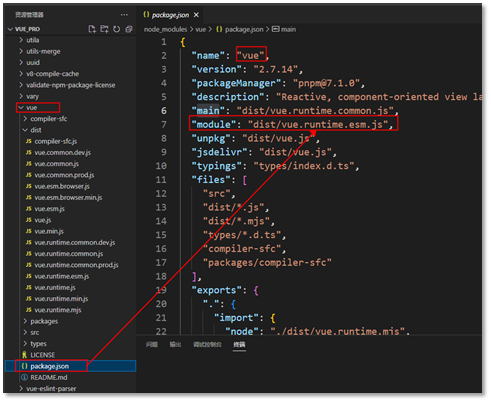Expand the compiler-sfc folder

[x=49, y=119]
